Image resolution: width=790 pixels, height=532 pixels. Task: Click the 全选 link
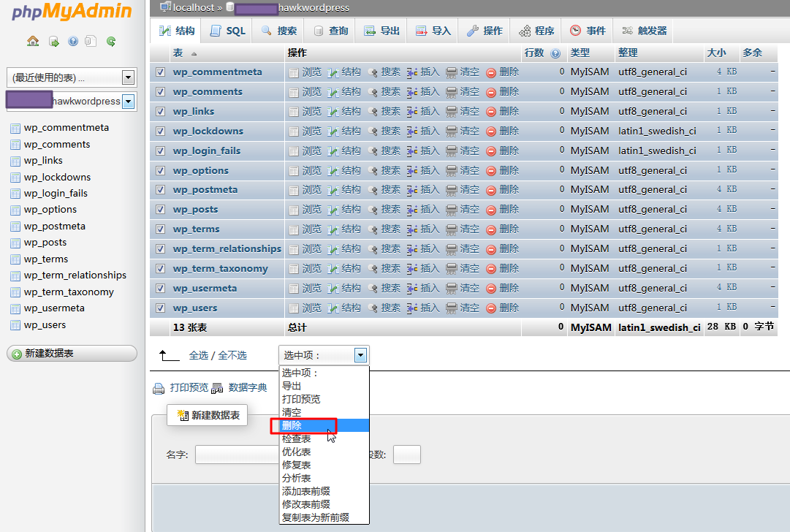(199, 356)
